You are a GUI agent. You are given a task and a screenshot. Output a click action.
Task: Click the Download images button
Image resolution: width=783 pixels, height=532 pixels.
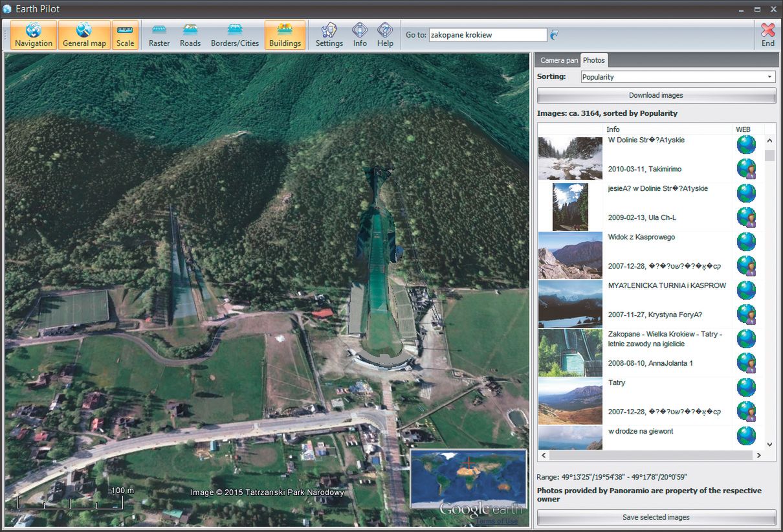click(656, 95)
